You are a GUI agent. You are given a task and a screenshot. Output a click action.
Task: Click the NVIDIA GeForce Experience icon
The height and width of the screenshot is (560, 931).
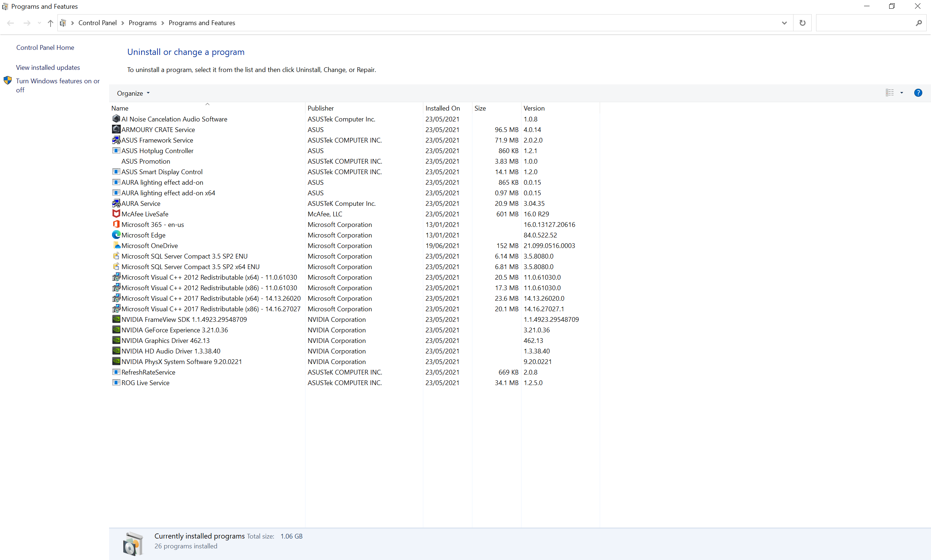pos(116,330)
